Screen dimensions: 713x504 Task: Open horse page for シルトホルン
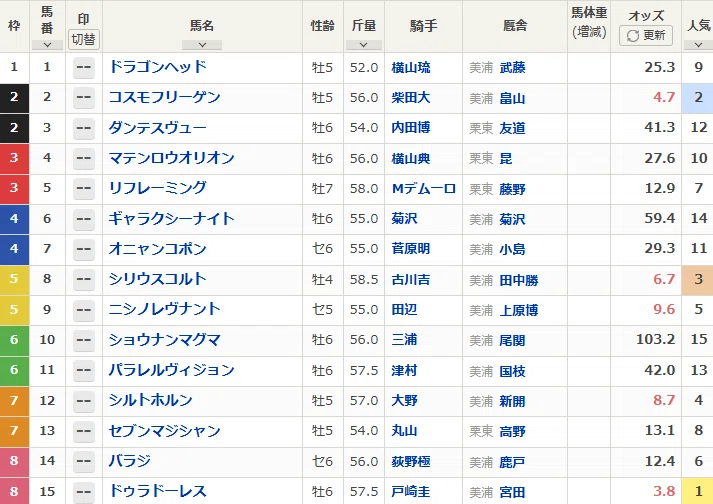[151, 400]
